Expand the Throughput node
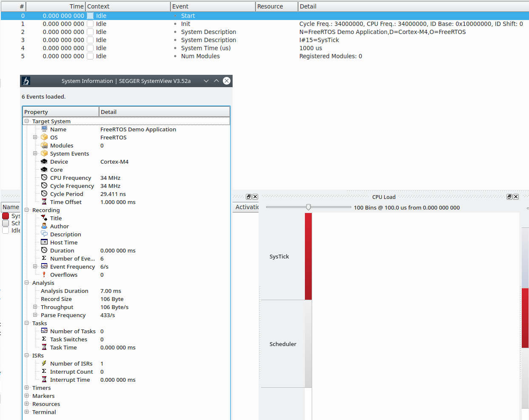This screenshot has height=420, width=529. click(x=35, y=307)
